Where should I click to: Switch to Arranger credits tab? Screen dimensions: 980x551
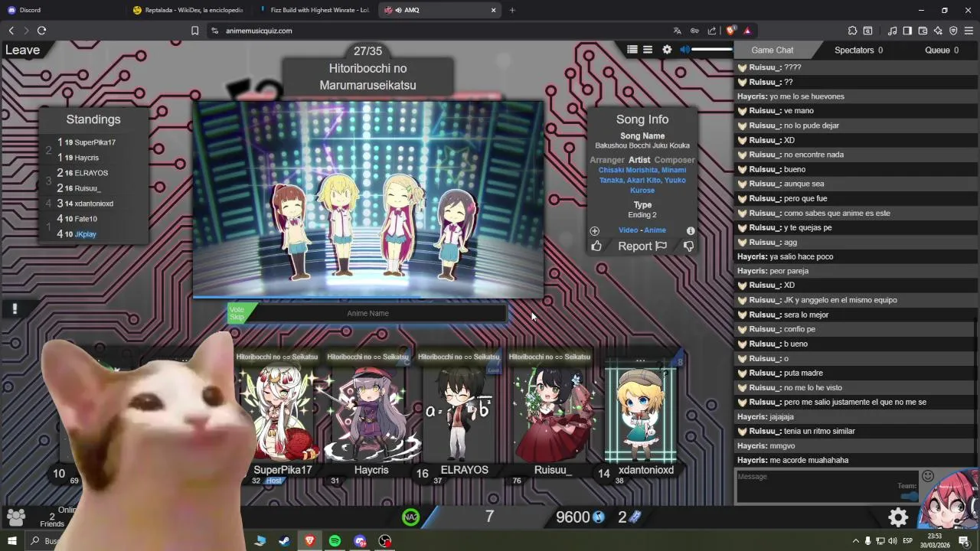pyautogui.click(x=607, y=160)
